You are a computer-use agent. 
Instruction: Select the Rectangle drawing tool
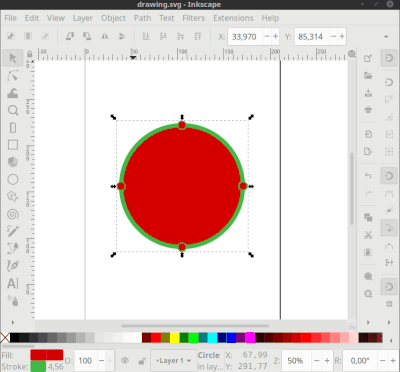click(13, 145)
